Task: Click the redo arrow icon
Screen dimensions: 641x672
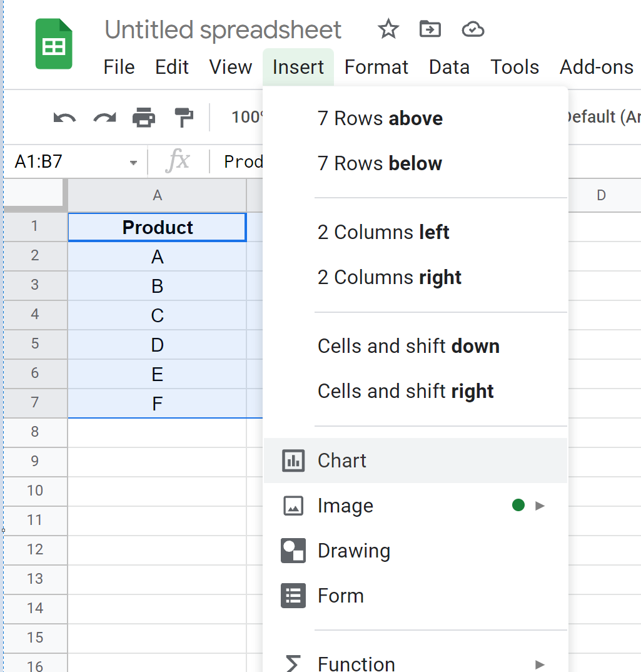Action: click(x=104, y=117)
